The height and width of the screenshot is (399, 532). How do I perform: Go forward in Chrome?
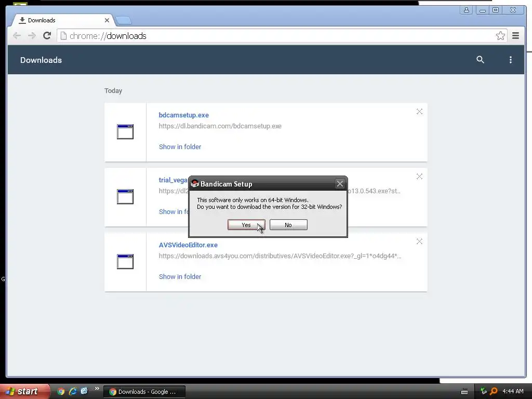(x=32, y=36)
